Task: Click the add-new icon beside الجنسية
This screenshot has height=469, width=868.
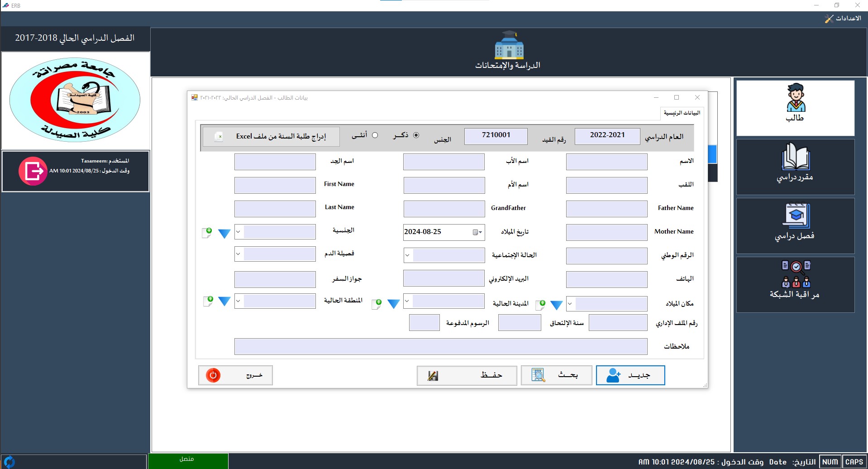Action: click(x=207, y=233)
